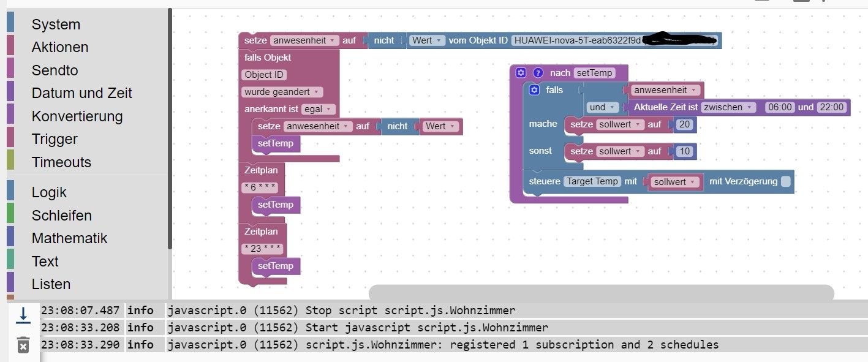868x362 pixels.
Task: Toggle the mit Verzögerung checkbox
Action: click(x=786, y=181)
